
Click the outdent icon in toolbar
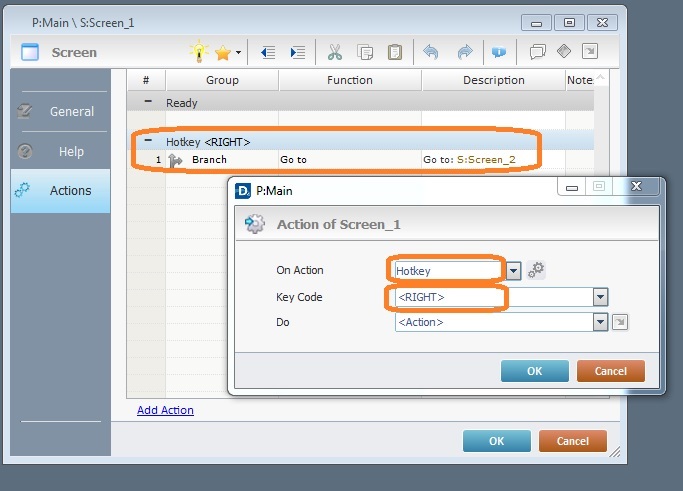[267, 52]
